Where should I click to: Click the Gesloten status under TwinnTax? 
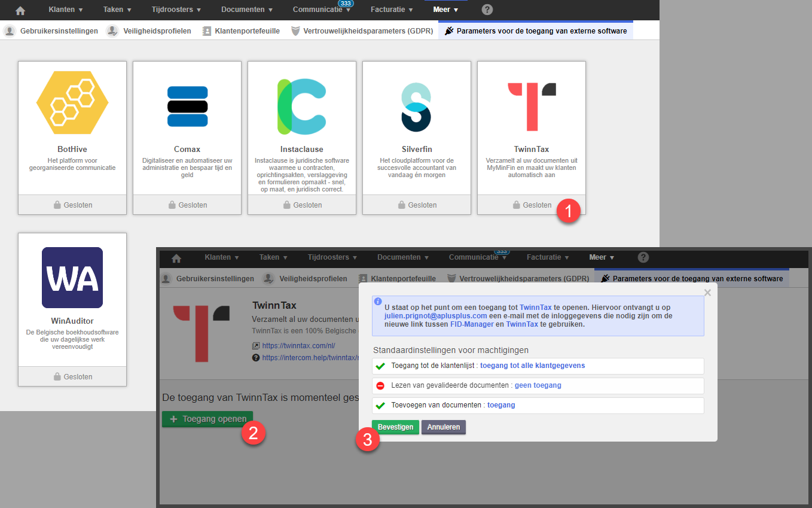click(537, 205)
